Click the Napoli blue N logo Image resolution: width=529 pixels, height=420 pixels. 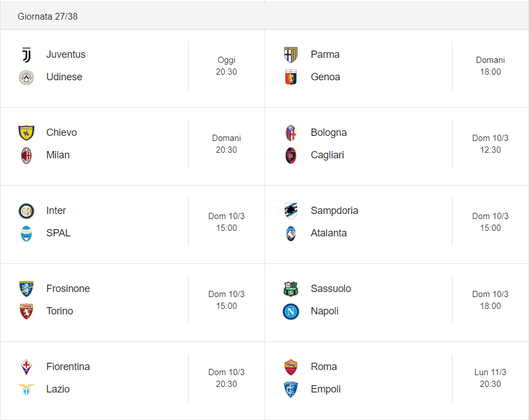pos(290,312)
